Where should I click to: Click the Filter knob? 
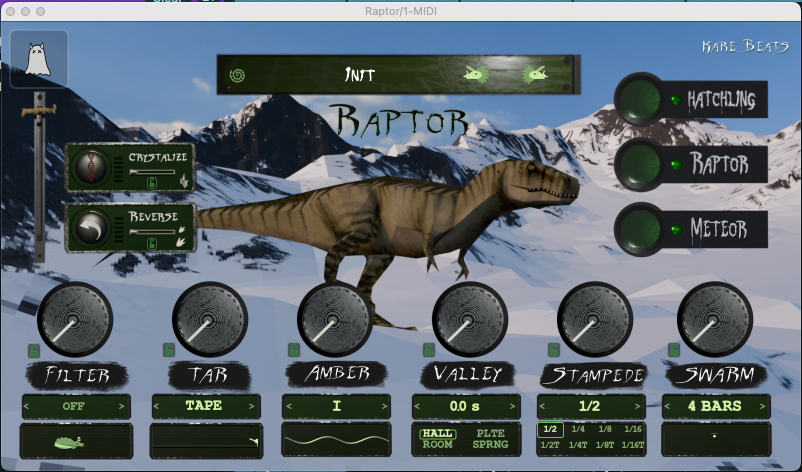point(75,320)
